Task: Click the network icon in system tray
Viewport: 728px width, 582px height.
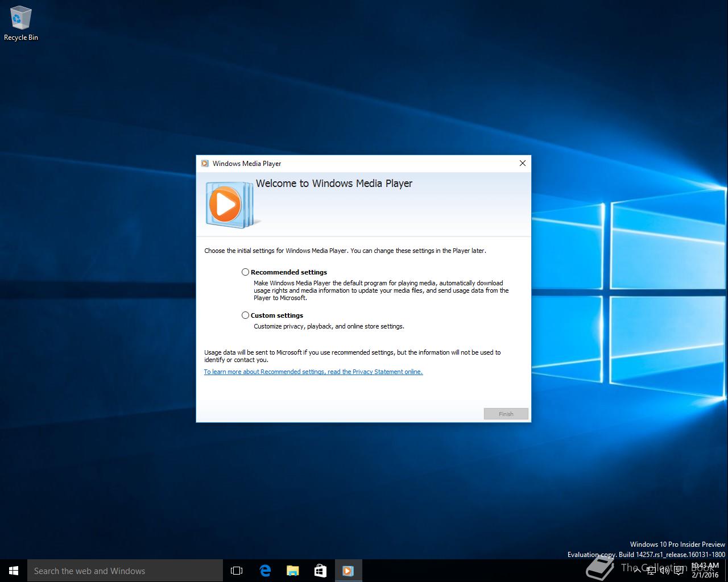Action: coord(650,571)
